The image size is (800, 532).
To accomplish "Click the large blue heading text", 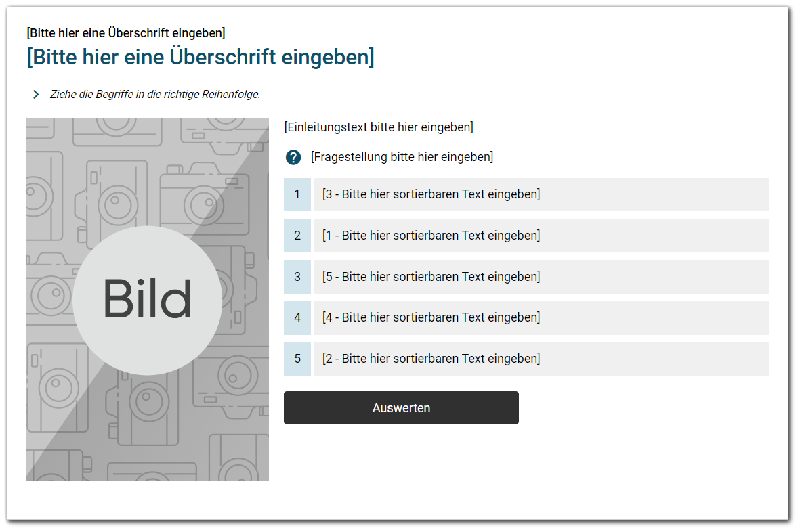I will (x=201, y=57).
